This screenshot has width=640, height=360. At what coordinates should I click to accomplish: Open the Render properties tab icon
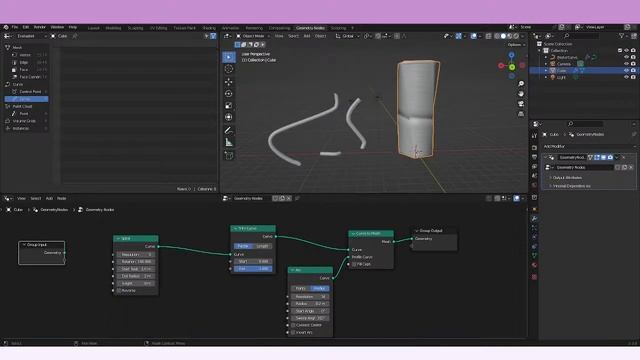[x=534, y=148]
